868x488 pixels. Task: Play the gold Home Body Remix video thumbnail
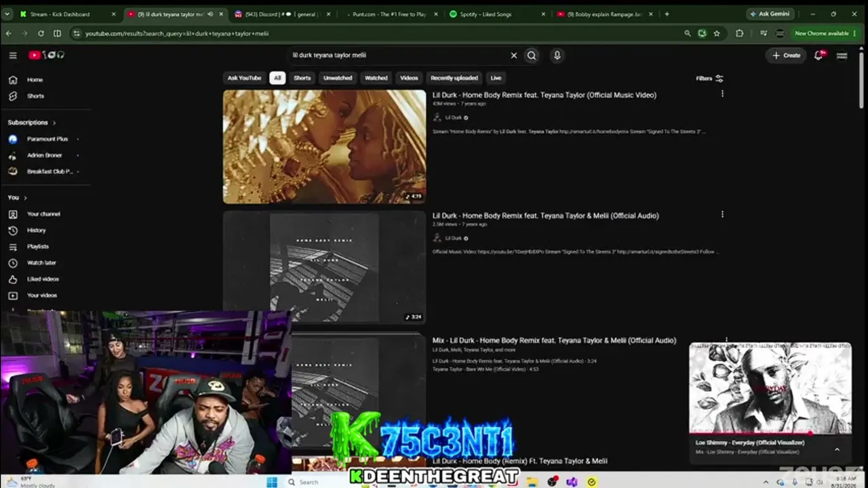325,146
